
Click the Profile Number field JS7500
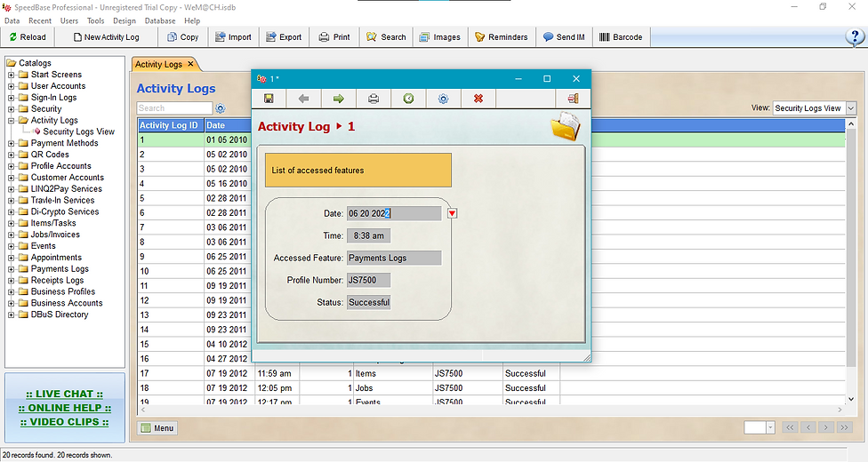369,280
